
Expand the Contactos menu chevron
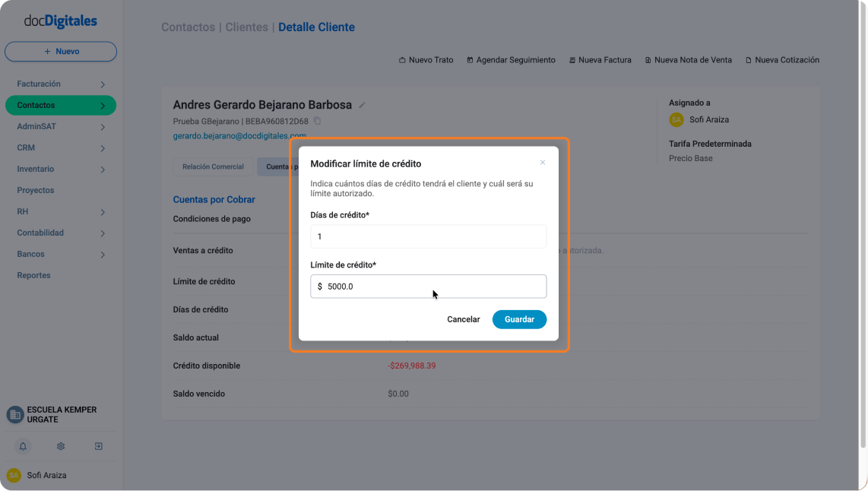pyautogui.click(x=103, y=105)
